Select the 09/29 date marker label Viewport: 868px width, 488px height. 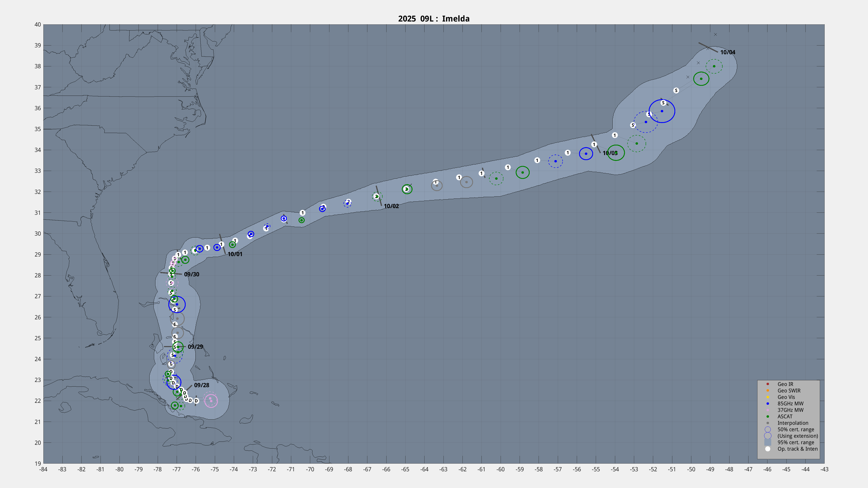click(195, 347)
